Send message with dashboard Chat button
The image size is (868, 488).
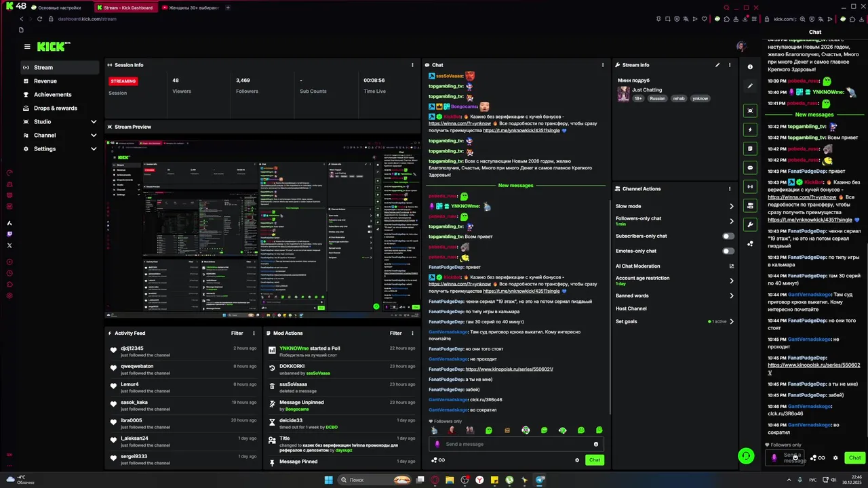pyautogui.click(x=595, y=460)
